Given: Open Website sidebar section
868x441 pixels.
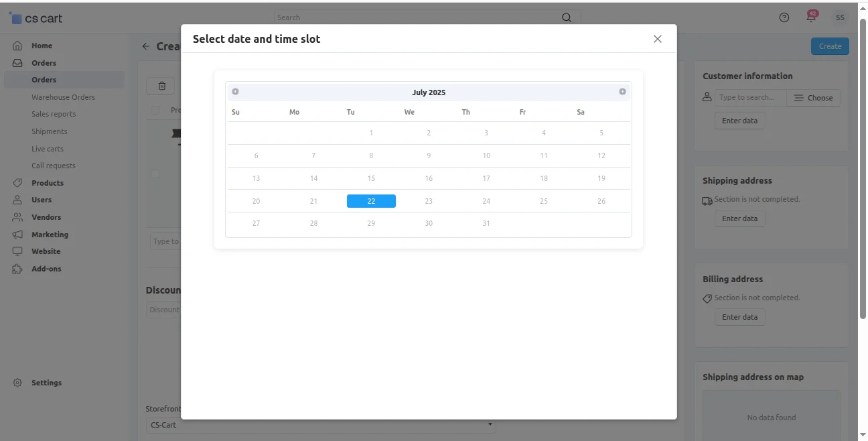Looking at the screenshot, I should [46, 251].
